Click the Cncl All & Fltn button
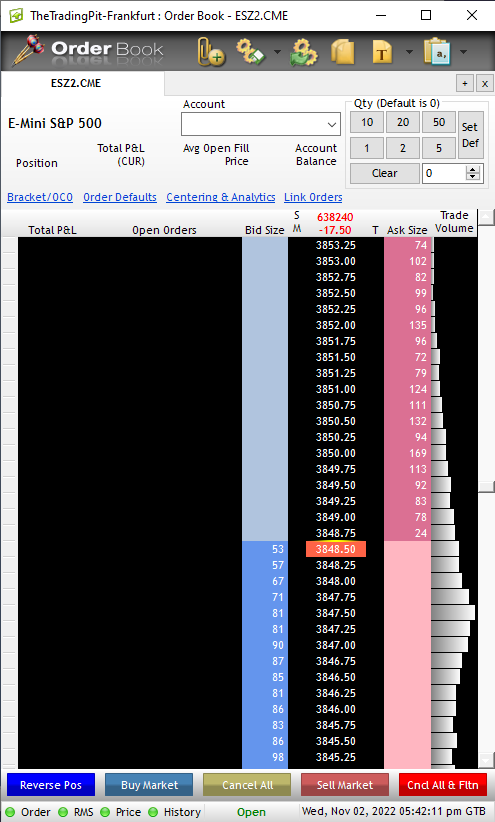 (443, 785)
